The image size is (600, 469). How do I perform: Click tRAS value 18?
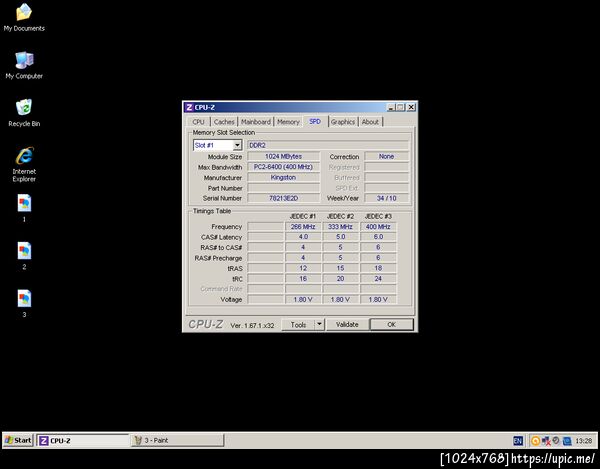(378, 268)
